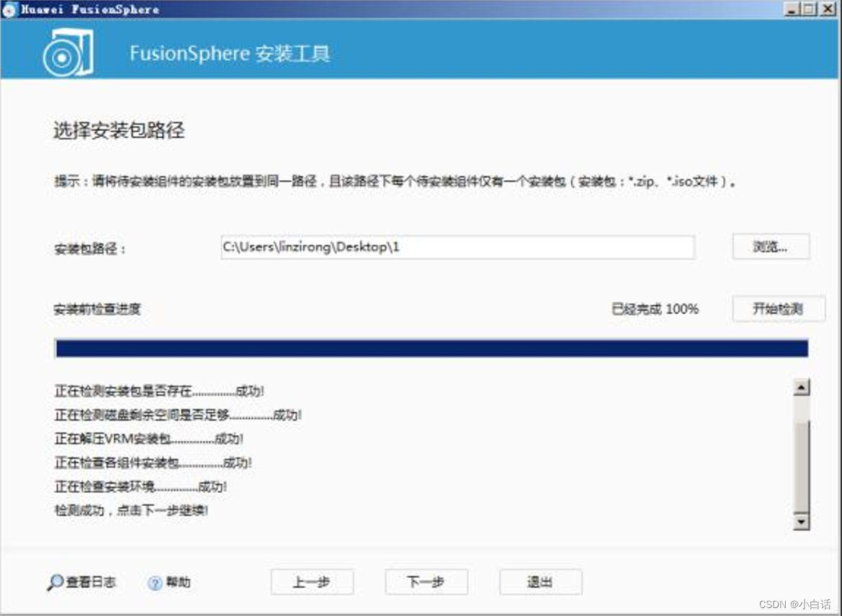The height and width of the screenshot is (616, 842).
Task: Click the 正在检测安装包是否存在 log line
Action: pos(159,391)
